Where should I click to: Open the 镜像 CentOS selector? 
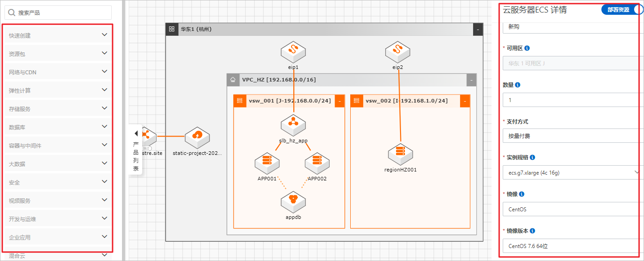[573, 209]
